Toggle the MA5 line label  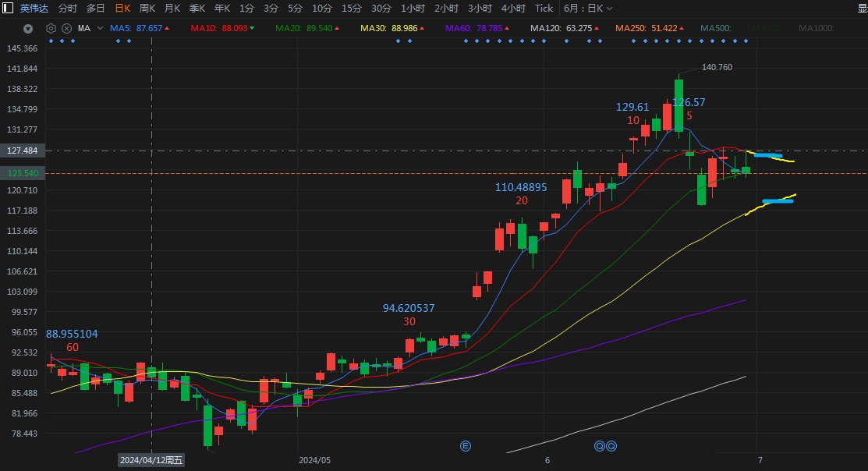120,28
